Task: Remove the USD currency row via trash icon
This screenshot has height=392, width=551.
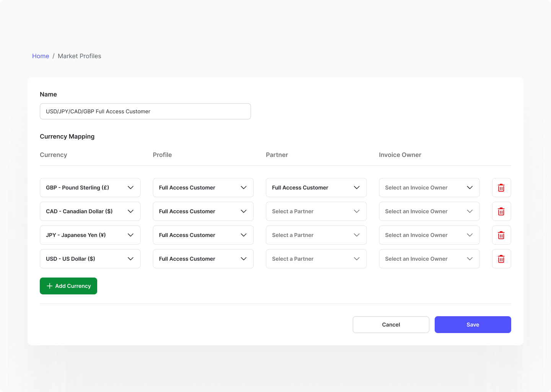Action: [501, 259]
